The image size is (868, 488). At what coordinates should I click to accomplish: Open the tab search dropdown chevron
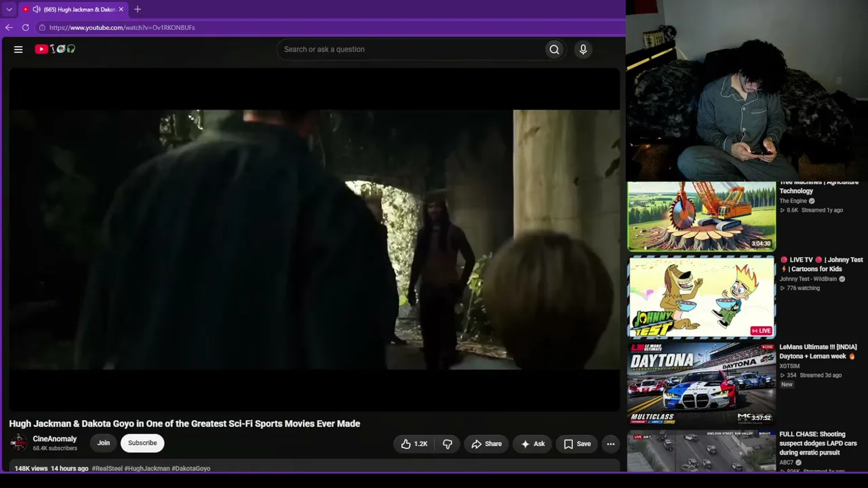coord(9,9)
